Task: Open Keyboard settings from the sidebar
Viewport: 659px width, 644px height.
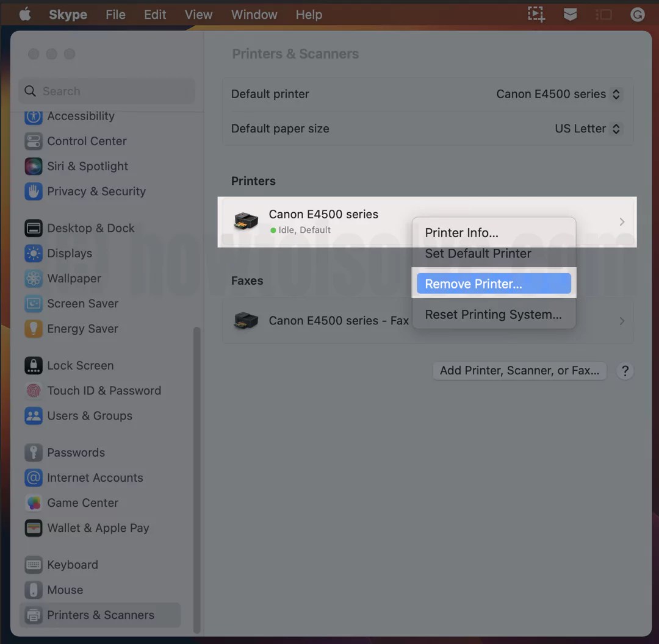Action: [x=71, y=565]
